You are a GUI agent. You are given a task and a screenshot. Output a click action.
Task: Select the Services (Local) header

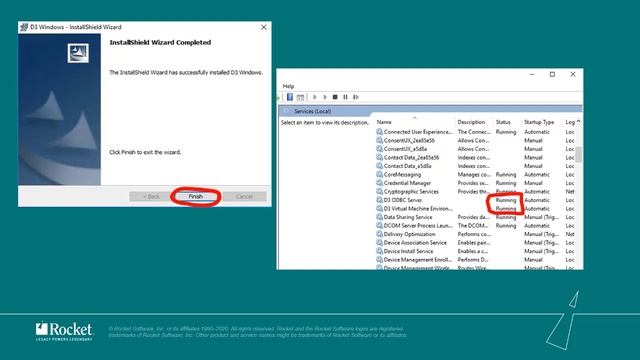coord(312,111)
